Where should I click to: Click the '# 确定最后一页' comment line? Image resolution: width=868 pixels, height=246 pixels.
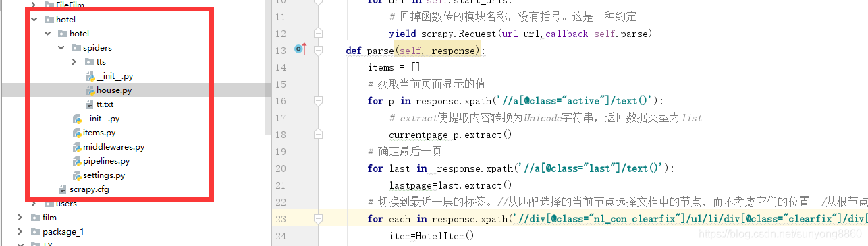tap(405, 152)
